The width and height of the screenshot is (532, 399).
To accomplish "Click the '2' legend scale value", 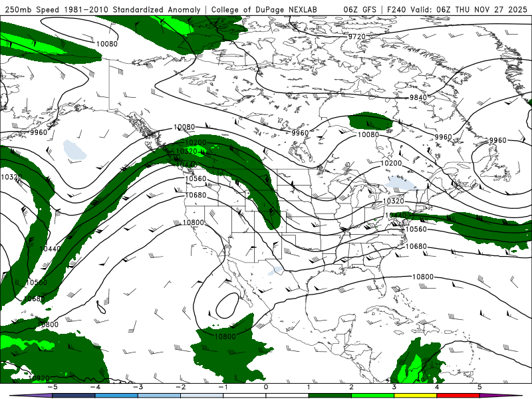I will pos(352,387).
